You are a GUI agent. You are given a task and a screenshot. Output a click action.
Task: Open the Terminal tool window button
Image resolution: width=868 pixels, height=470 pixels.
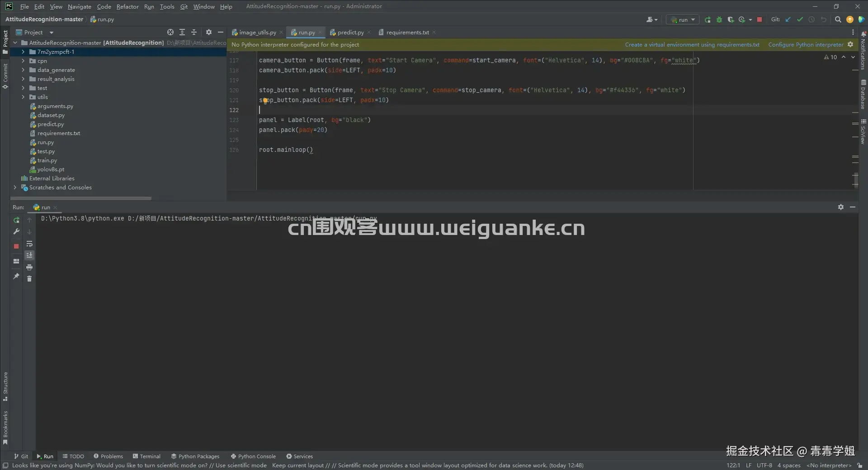coord(146,456)
